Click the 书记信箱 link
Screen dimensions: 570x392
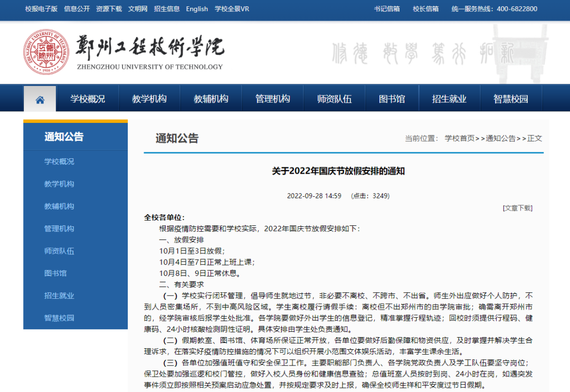(x=387, y=9)
